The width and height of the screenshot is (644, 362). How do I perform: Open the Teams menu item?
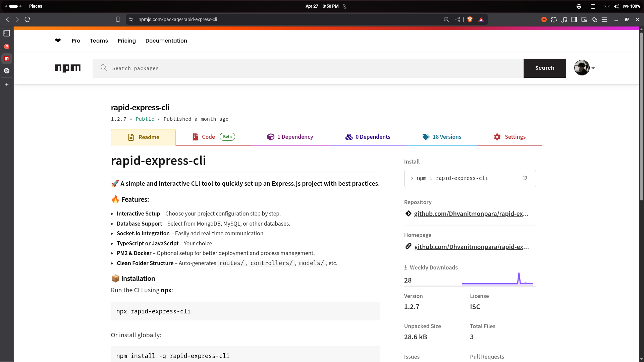click(x=99, y=41)
